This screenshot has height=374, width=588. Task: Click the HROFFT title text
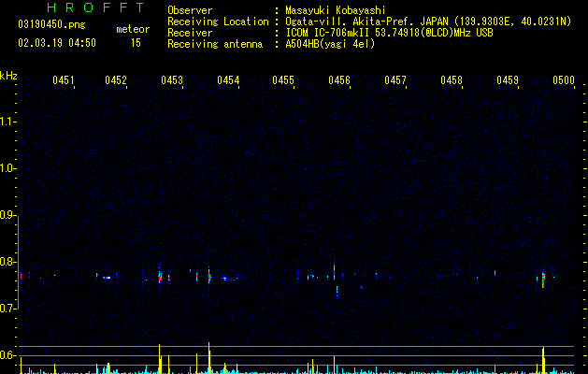(x=96, y=7)
